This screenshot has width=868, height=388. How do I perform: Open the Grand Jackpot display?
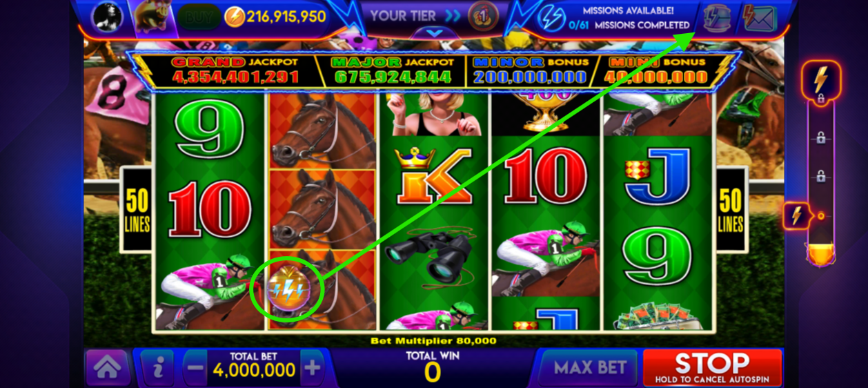click(228, 70)
